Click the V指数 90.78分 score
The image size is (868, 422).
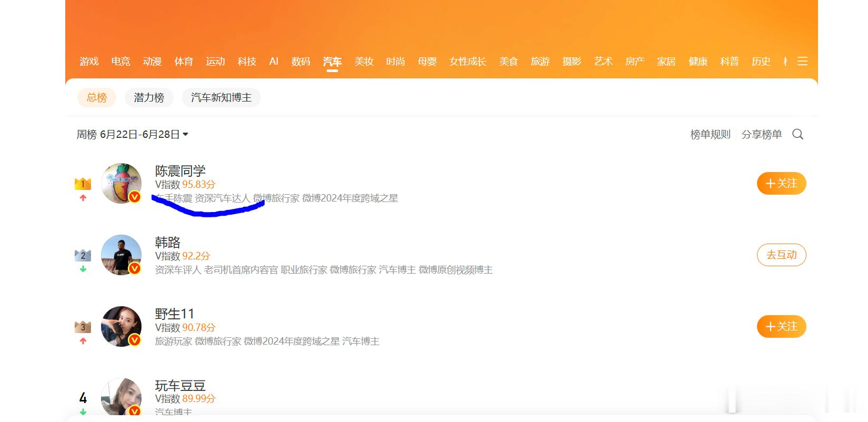pos(185,328)
